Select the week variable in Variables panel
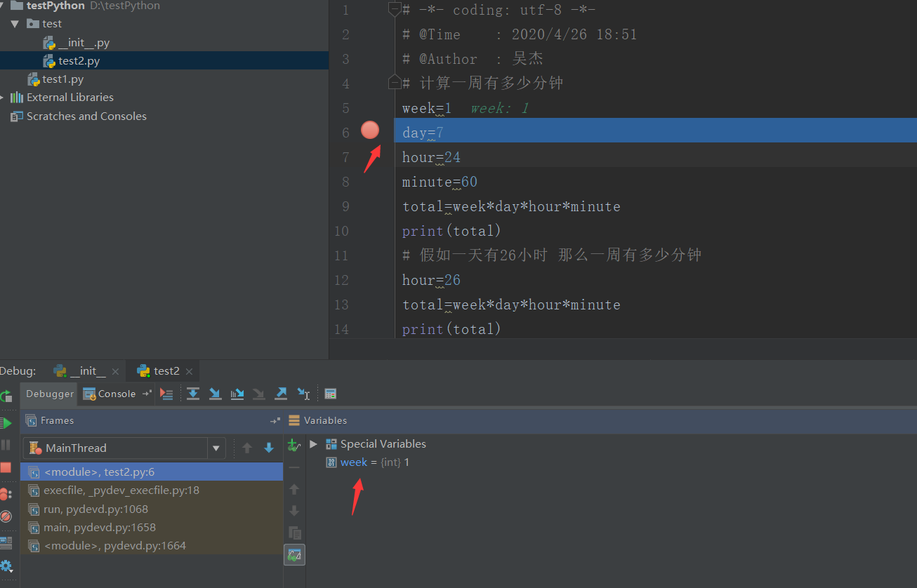This screenshot has width=917, height=588. [353, 462]
